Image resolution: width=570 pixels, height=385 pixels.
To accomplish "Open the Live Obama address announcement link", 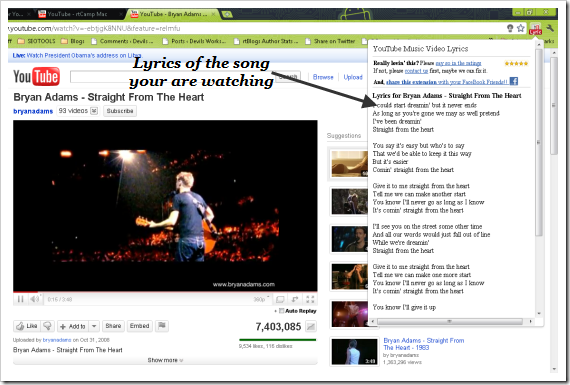I will click(x=77, y=55).
